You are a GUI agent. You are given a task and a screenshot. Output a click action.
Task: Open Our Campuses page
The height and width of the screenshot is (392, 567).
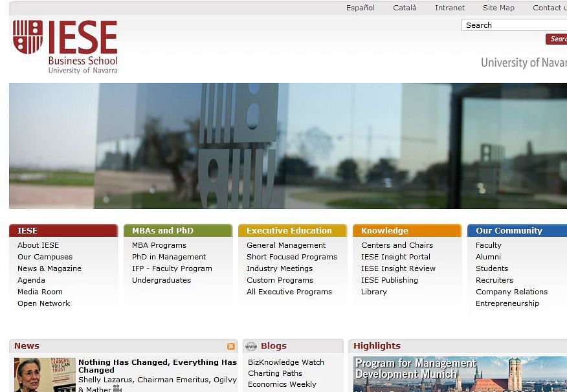pyautogui.click(x=45, y=257)
